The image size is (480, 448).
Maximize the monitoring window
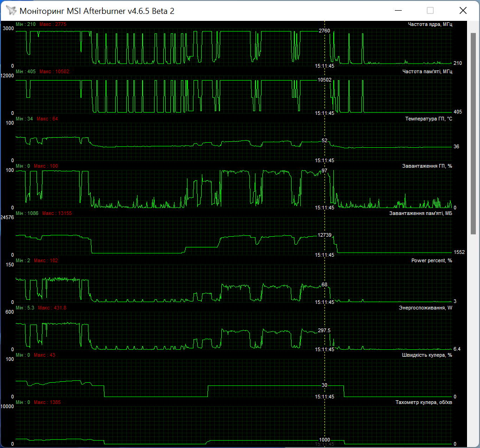point(430,10)
